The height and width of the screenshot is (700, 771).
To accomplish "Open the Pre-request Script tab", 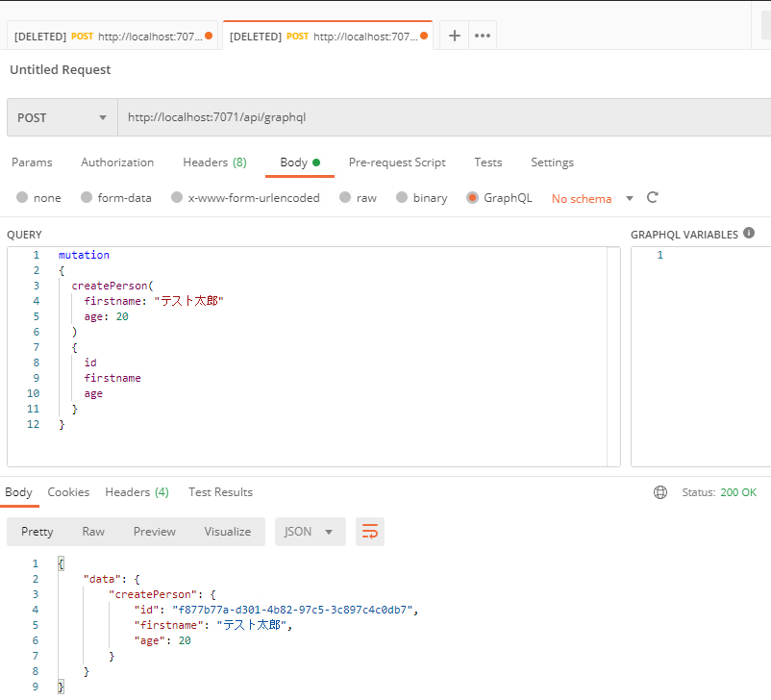I will pos(397,162).
